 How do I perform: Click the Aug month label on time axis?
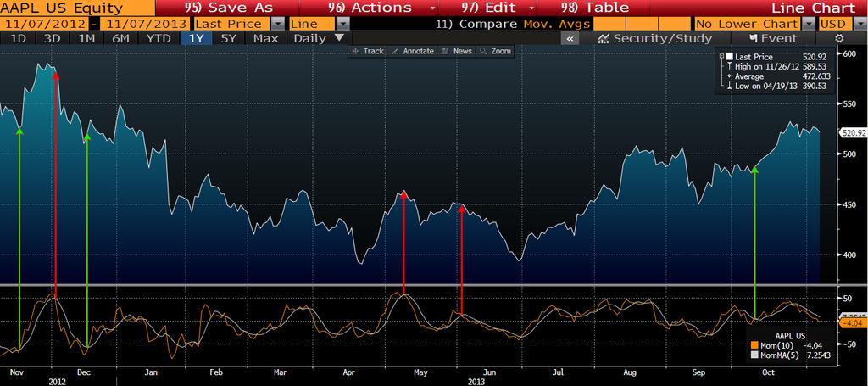pos(630,372)
